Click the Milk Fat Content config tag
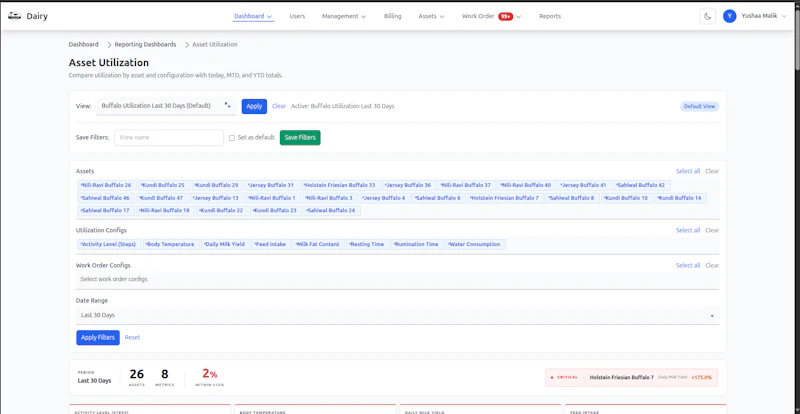The width and height of the screenshot is (800, 414). (x=319, y=244)
